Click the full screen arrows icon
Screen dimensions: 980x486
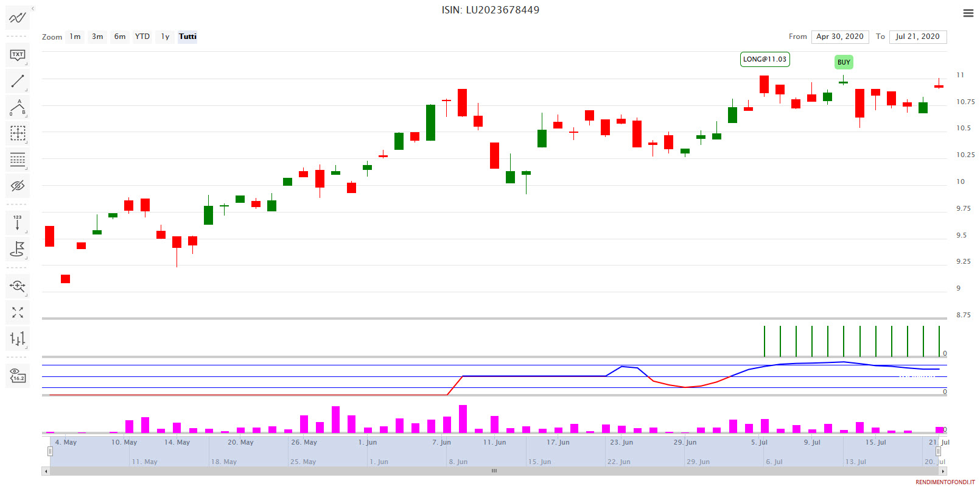coord(17,312)
